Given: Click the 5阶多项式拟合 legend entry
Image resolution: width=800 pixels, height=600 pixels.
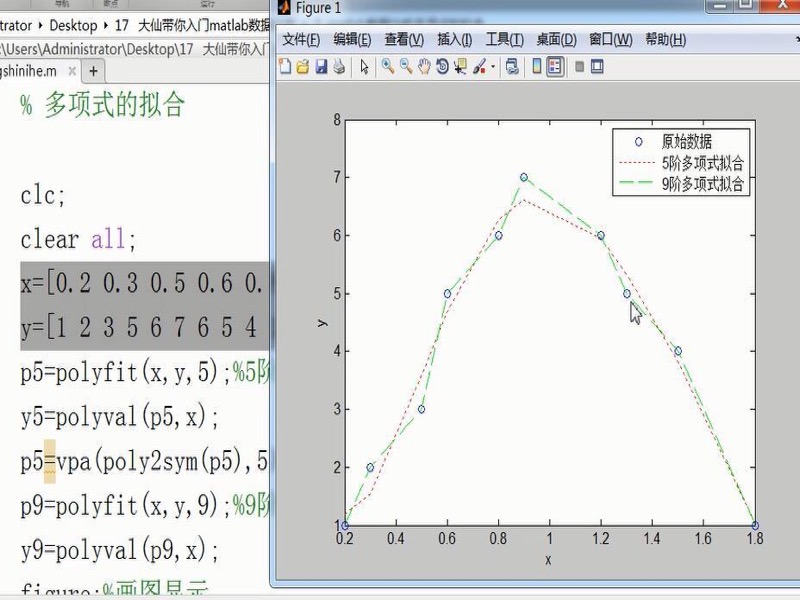Looking at the screenshot, I should point(703,163).
